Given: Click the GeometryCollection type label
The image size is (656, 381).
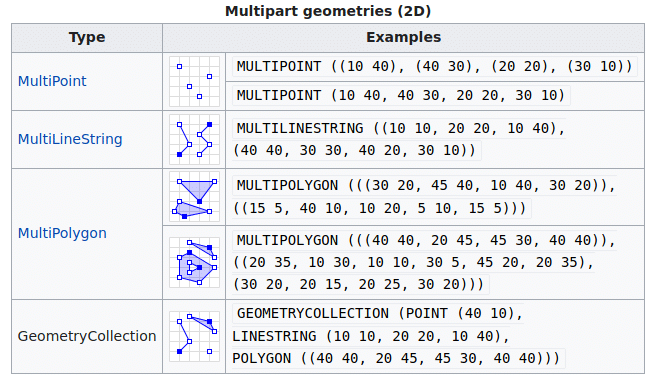Looking at the screenshot, I should coord(87,336).
